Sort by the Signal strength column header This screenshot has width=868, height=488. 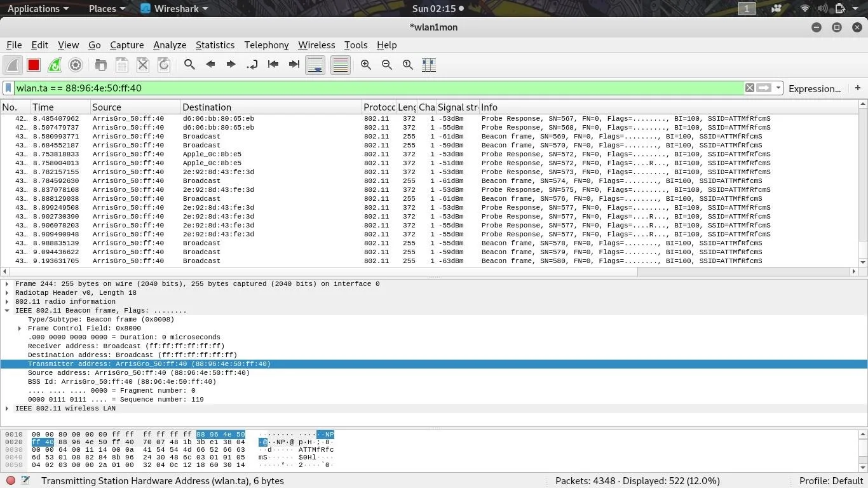coord(457,107)
